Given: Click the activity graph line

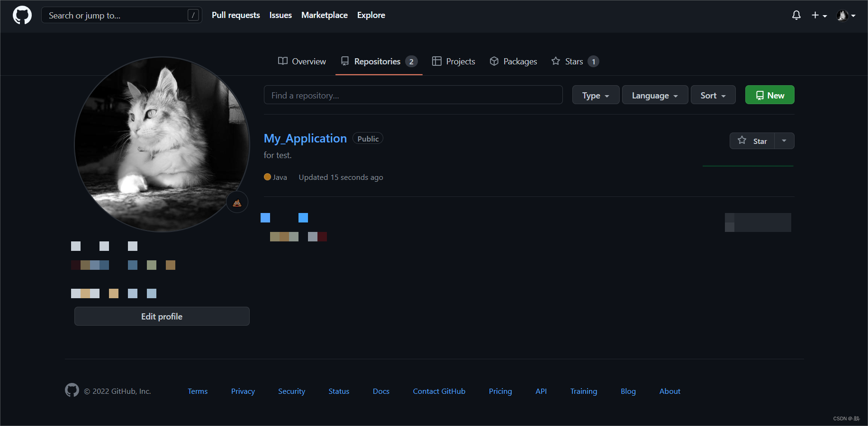Looking at the screenshot, I should point(748,166).
